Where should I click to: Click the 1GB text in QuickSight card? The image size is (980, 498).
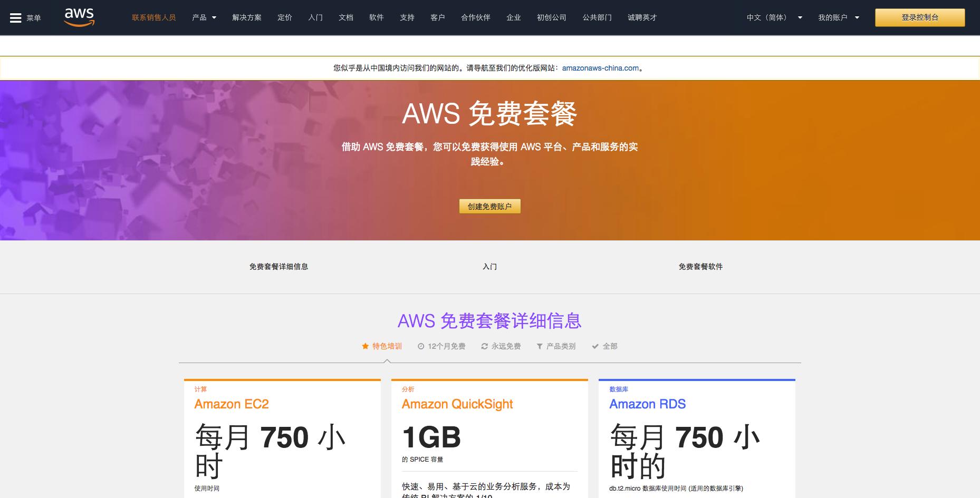pyautogui.click(x=431, y=437)
